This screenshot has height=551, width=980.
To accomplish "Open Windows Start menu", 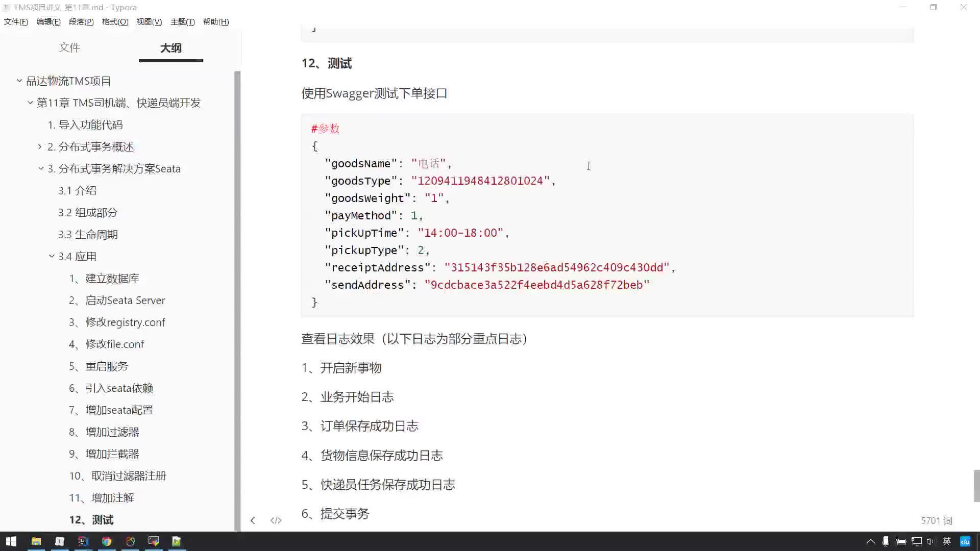I will coord(11,541).
